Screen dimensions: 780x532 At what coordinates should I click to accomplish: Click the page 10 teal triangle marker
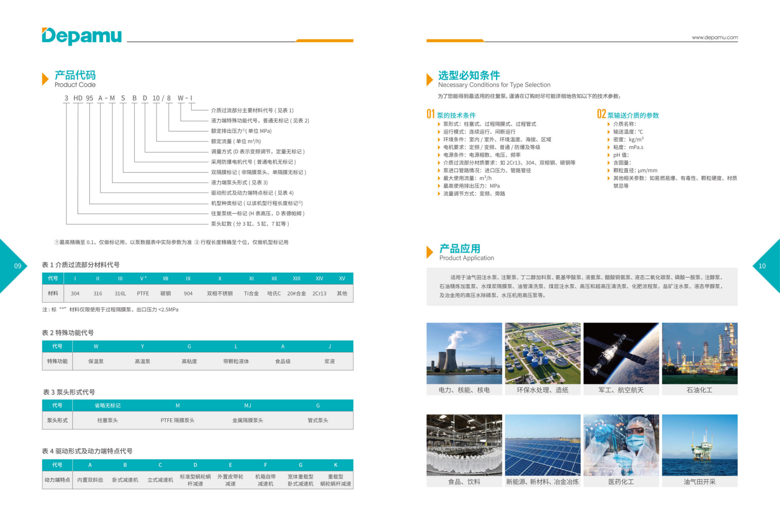(x=767, y=266)
